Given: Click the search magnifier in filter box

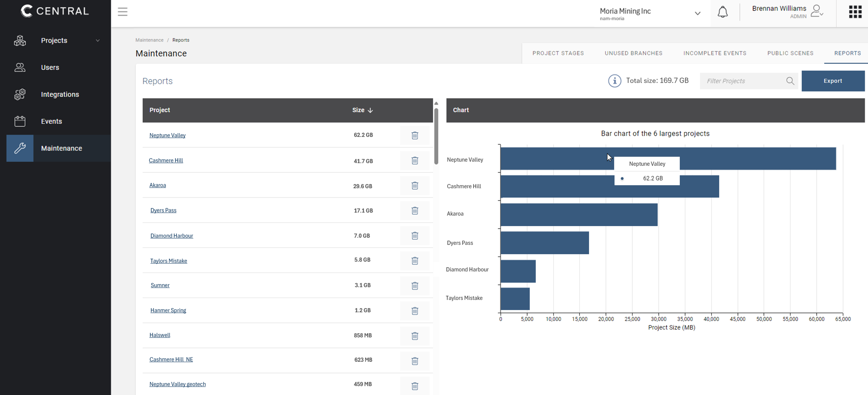Looking at the screenshot, I should (790, 81).
